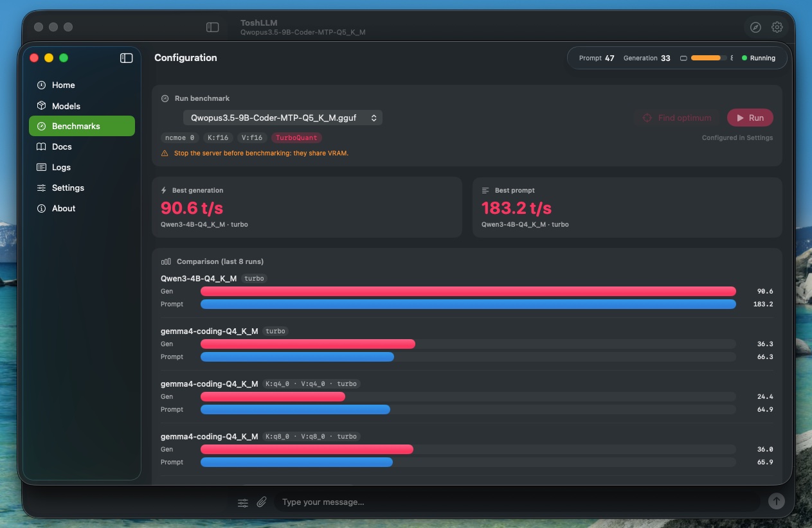Click the Stop the server before benchmarking warning
Image resolution: width=812 pixels, height=528 pixels.
click(261, 154)
